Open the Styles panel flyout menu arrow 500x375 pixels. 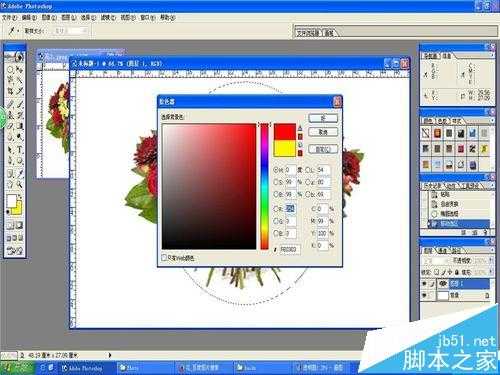pos(492,121)
